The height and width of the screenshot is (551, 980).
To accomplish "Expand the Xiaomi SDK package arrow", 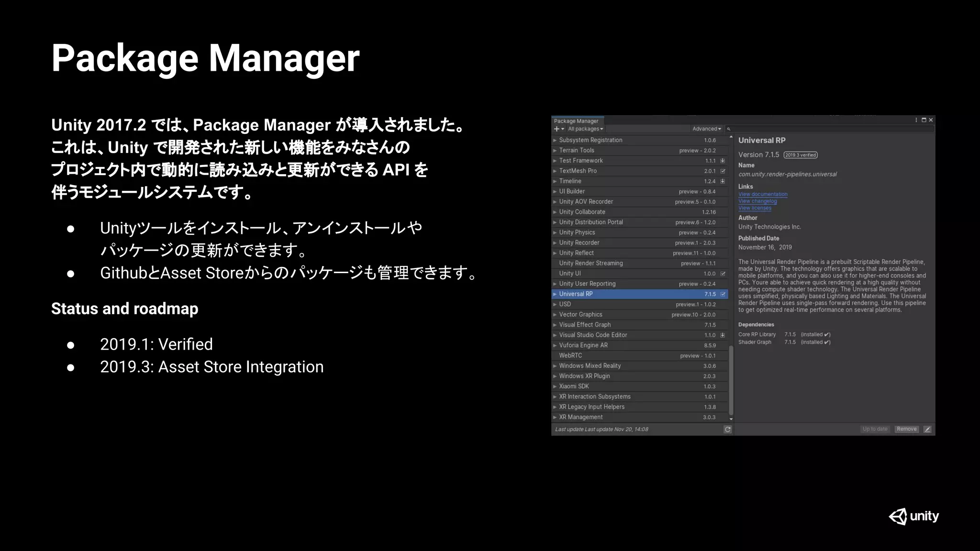I will coord(555,386).
